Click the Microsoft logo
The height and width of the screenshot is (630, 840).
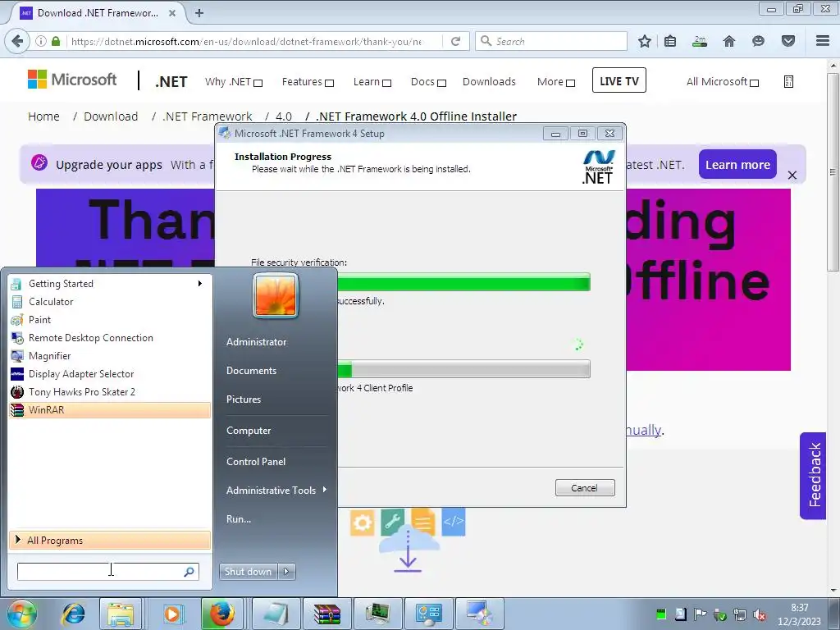72,80
